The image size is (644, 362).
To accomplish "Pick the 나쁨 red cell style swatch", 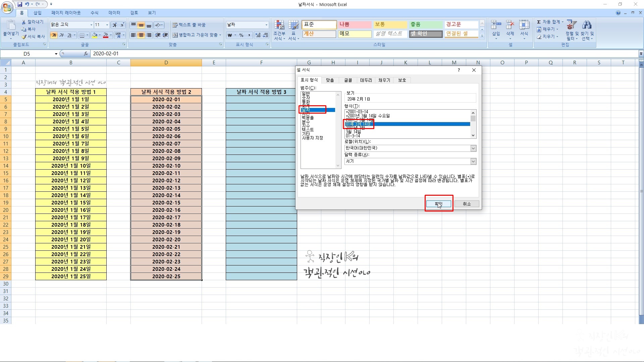I will 355,24.
